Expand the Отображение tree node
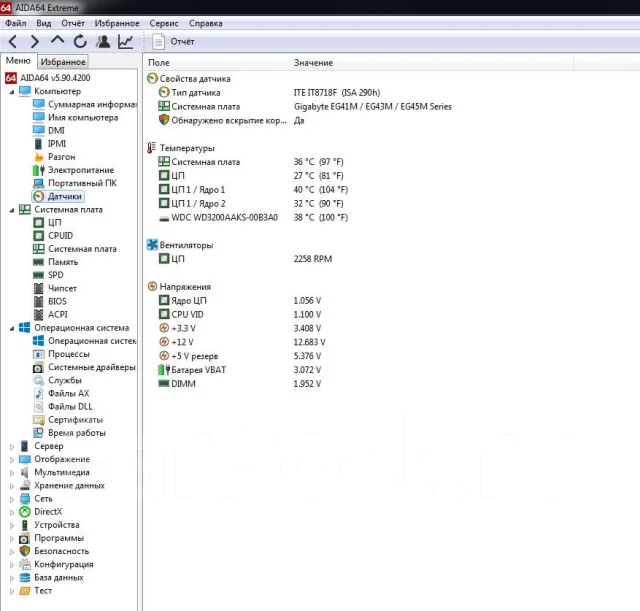 point(12,460)
